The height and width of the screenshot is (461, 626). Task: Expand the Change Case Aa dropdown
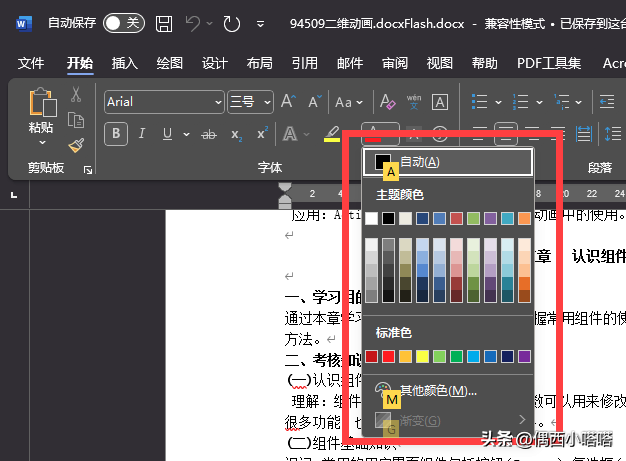[x=349, y=102]
